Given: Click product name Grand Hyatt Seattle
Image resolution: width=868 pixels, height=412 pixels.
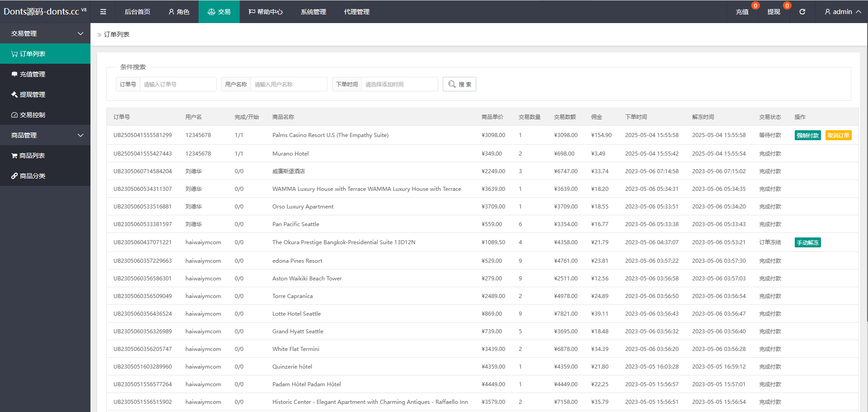Looking at the screenshot, I should coord(298,331).
